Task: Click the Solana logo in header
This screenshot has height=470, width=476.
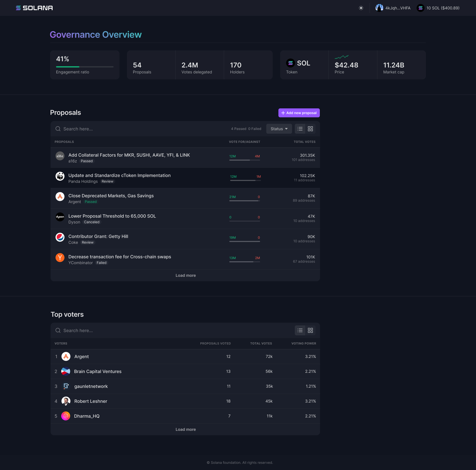Action: [x=34, y=8]
